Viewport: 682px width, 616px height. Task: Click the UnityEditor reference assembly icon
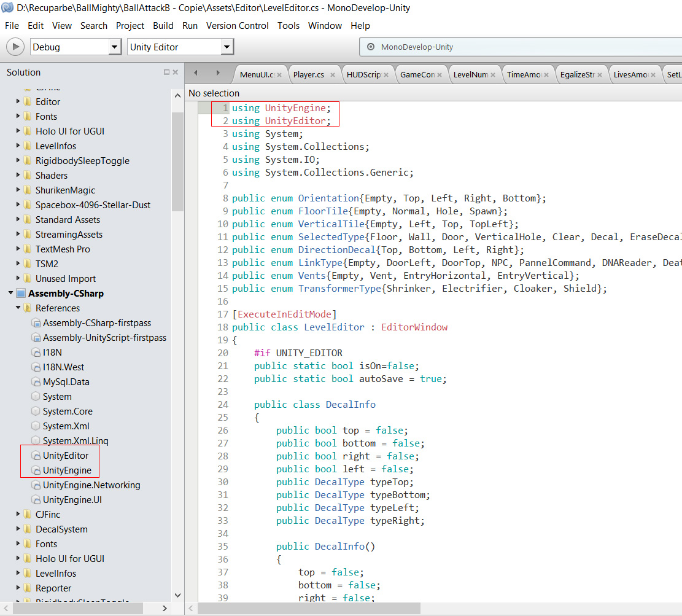(37, 455)
